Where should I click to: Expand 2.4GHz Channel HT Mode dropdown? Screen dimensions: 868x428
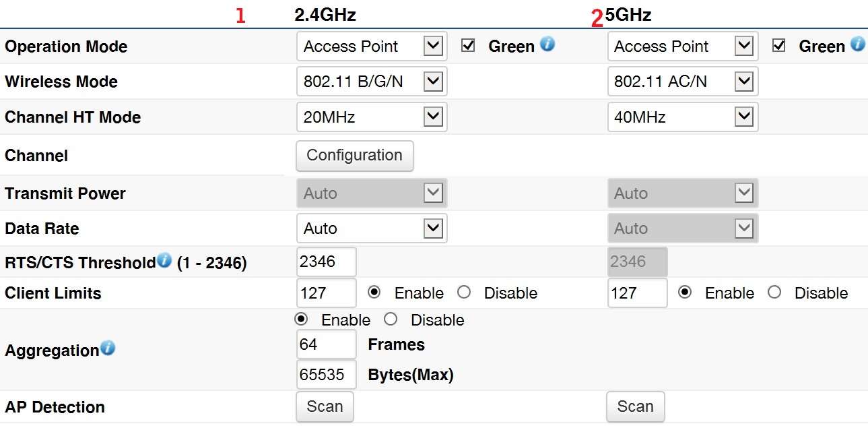pyautogui.click(x=372, y=117)
